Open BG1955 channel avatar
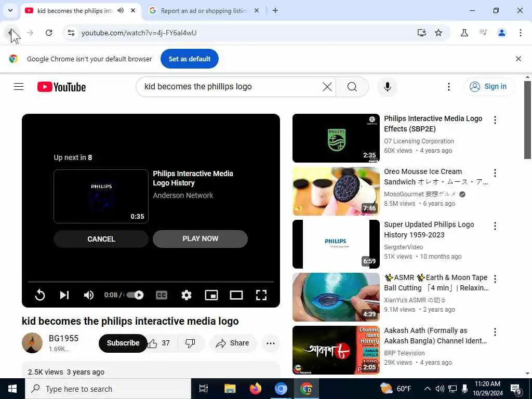Screen dimensions: 532x399 click(32, 343)
